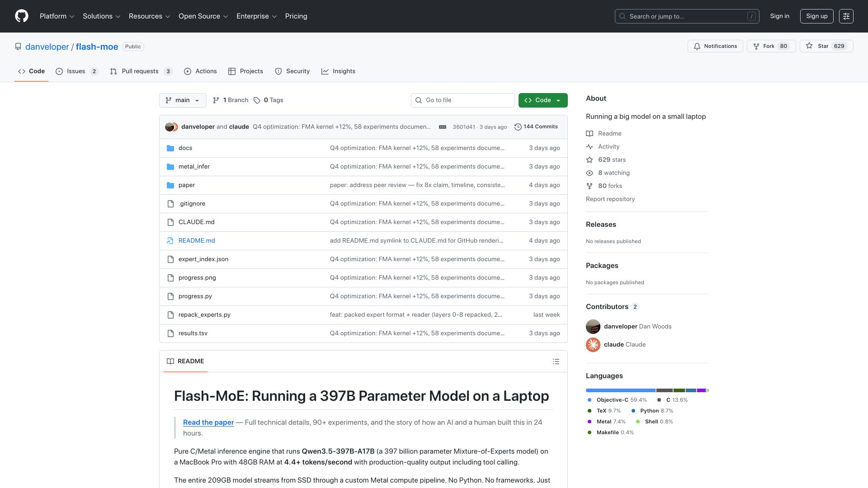Click the Metal purple language bar segment

[x=701, y=390]
